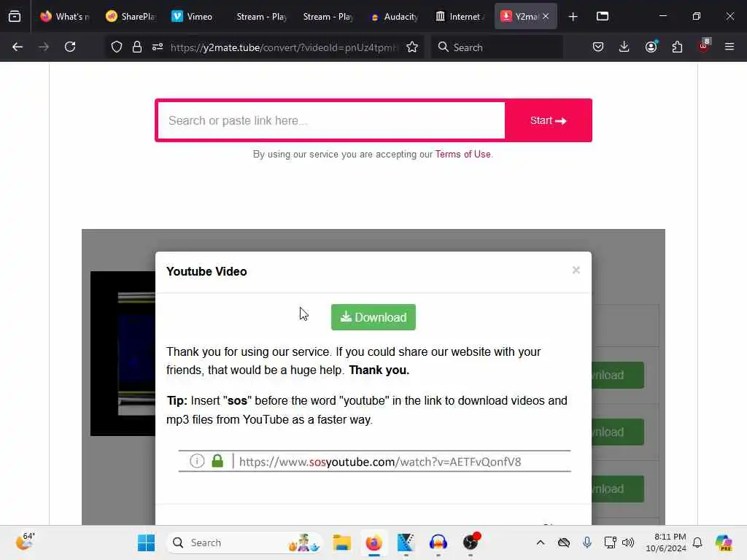Viewport: 747px width, 560px height.
Task: Switch to SharePlay tab
Action: tap(131, 17)
